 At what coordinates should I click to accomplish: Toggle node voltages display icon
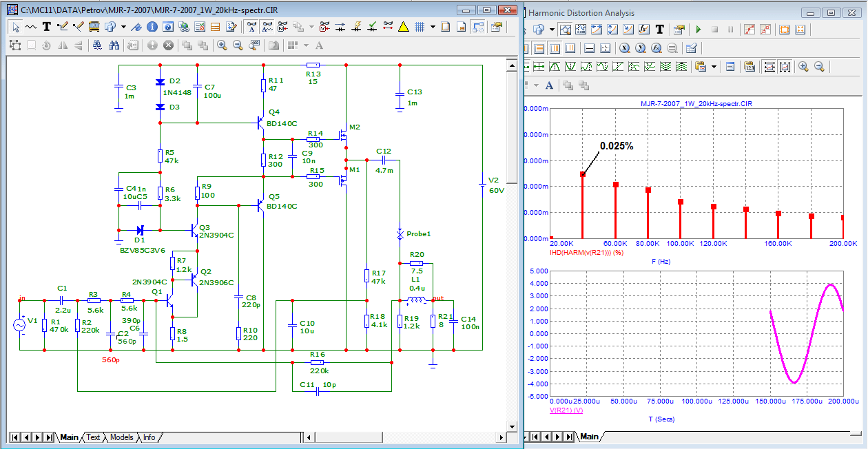click(324, 27)
